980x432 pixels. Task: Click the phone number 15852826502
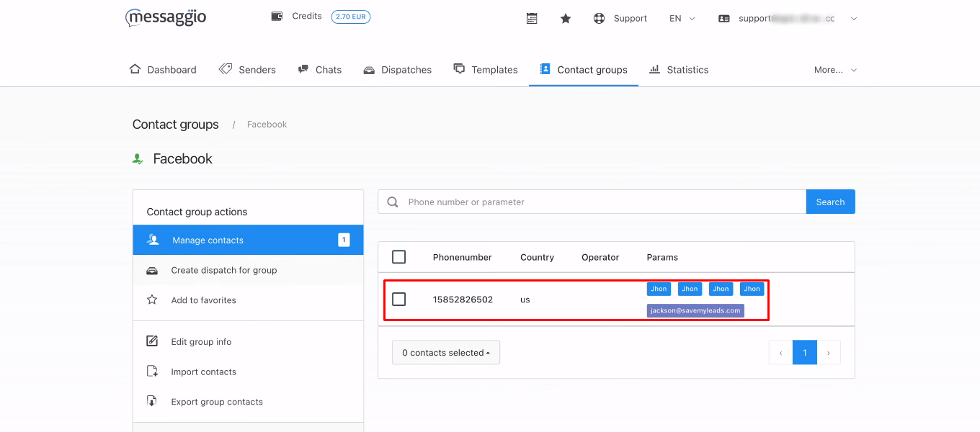(x=463, y=300)
